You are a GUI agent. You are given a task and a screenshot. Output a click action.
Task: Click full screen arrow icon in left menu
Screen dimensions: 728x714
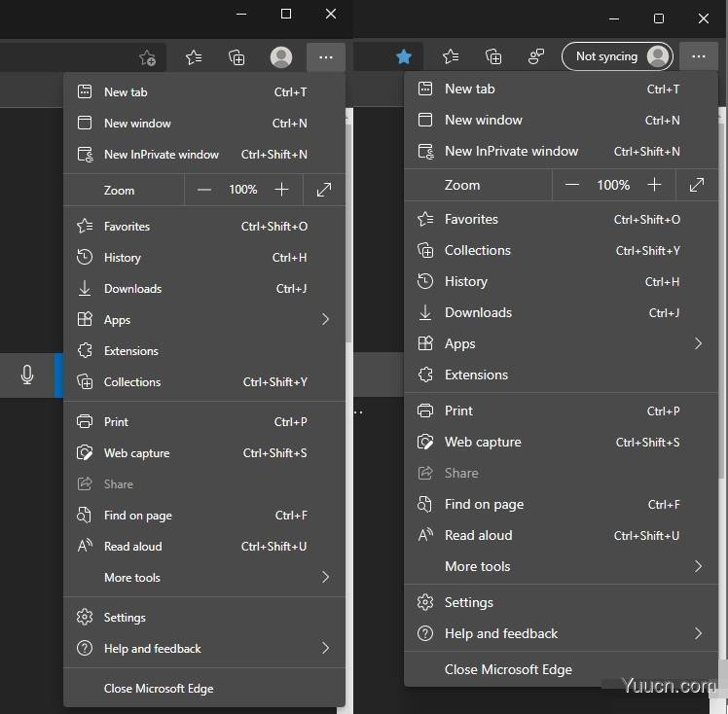[323, 190]
